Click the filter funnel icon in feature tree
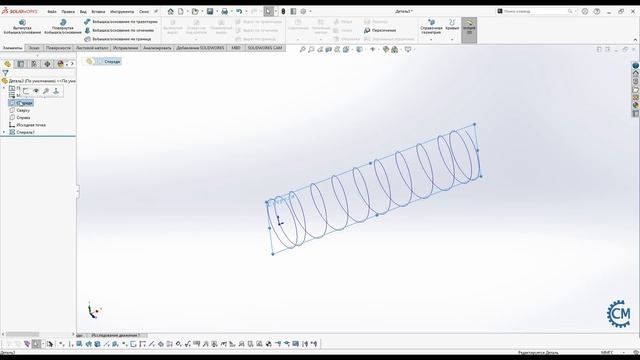 5,73
